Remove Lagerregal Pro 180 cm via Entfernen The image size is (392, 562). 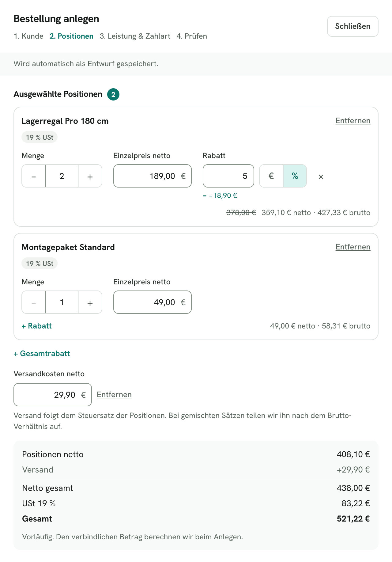coord(353,121)
